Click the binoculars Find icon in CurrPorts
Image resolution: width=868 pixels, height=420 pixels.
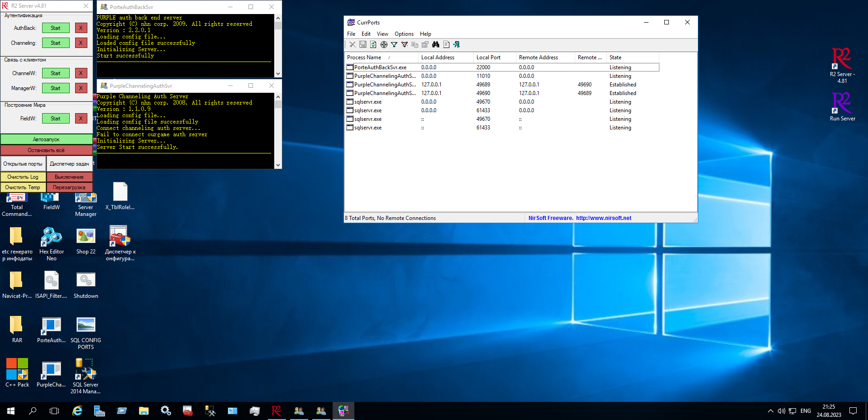(x=436, y=44)
